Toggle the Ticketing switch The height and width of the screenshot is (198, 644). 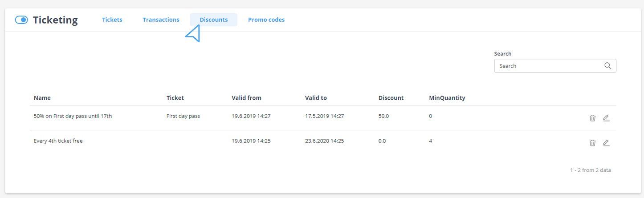[x=21, y=20]
